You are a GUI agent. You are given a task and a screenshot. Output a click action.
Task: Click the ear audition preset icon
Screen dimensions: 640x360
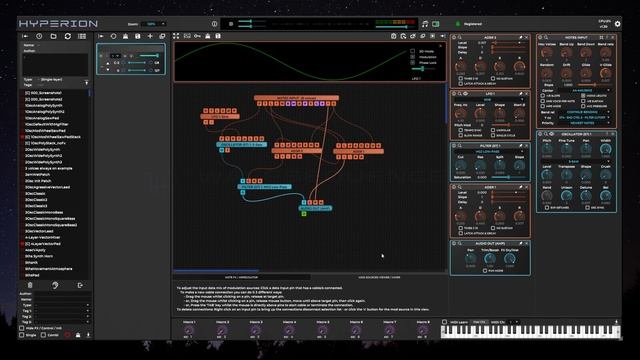(55, 285)
